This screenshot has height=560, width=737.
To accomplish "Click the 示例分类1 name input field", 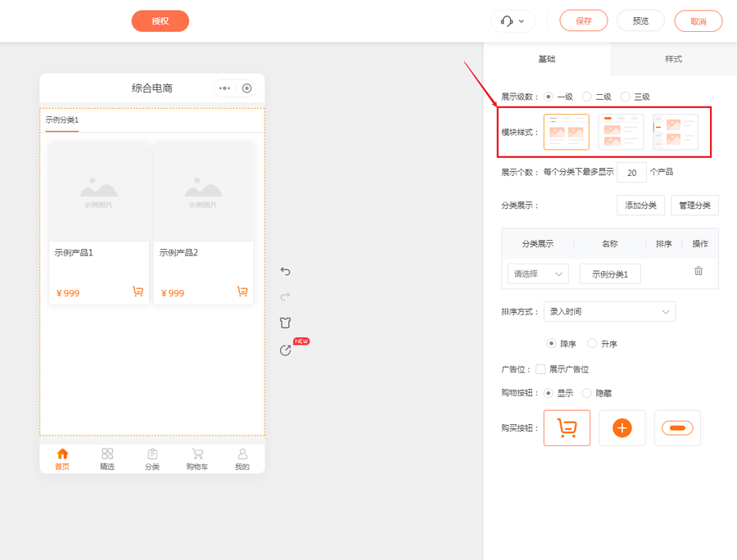I will point(610,274).
